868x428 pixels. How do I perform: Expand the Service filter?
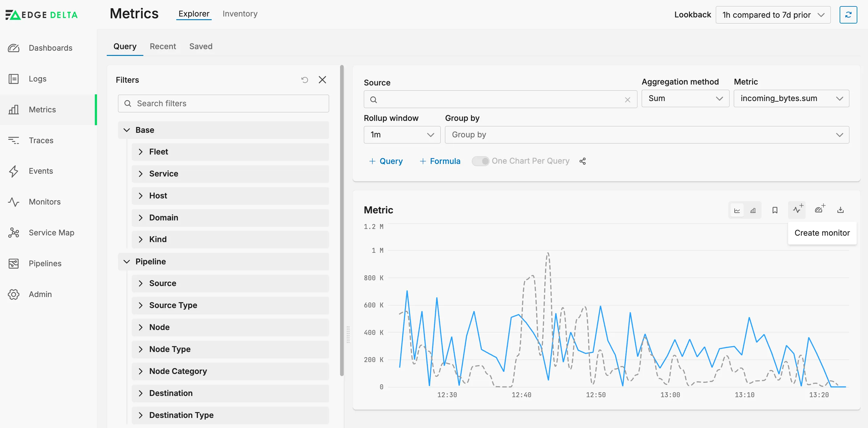point(230,174)
